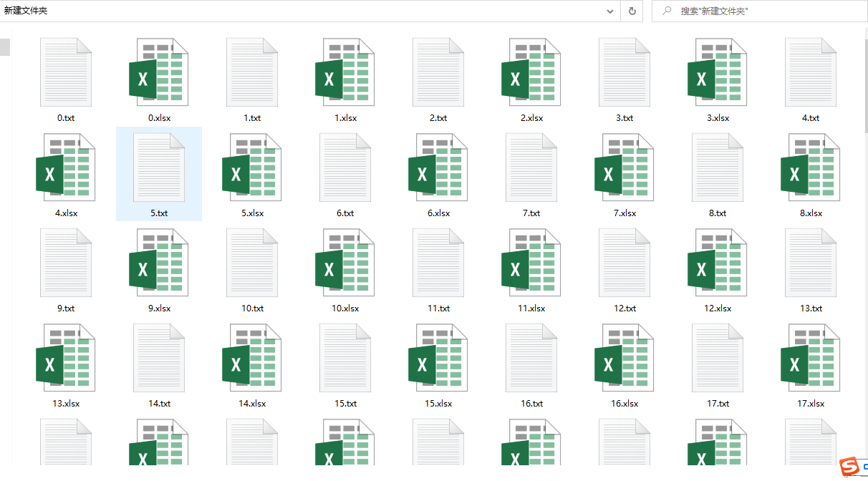Select the 13.xlsx Excel file icon

(66, 356)
